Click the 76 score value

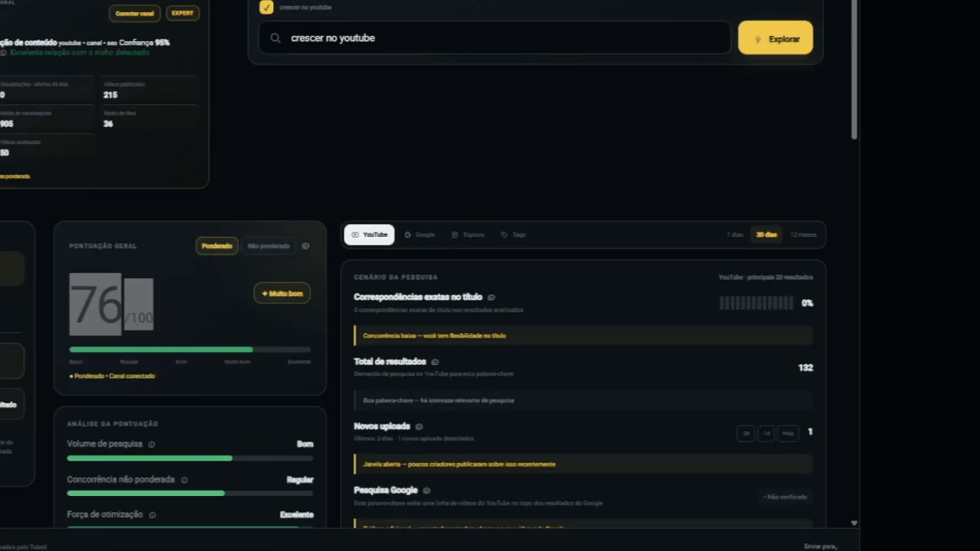96,305
